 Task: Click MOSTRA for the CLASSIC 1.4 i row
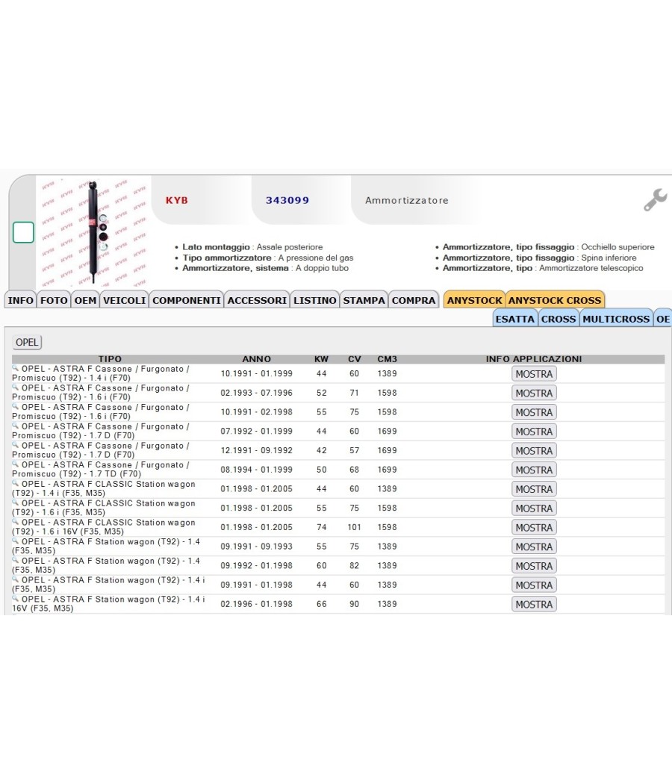[534, 489]
